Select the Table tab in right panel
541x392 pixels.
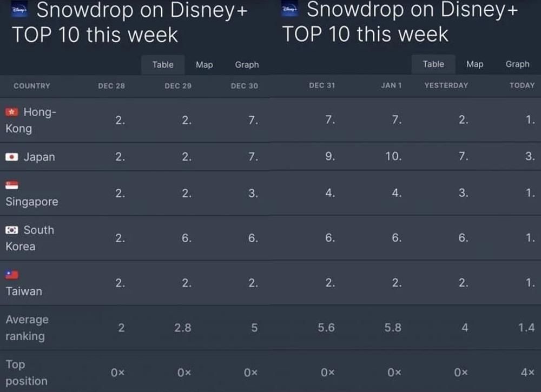click(x=433, y=64)
